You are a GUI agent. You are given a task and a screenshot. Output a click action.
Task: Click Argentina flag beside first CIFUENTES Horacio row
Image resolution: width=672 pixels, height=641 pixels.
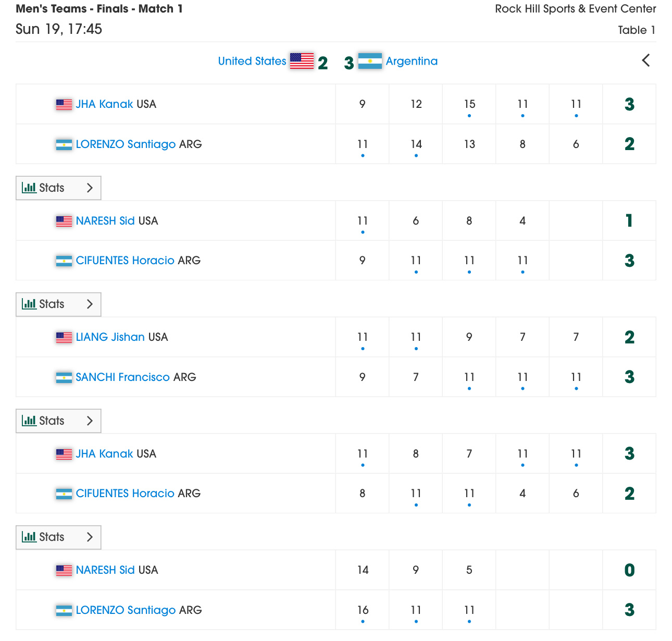(x=64, y=261)
